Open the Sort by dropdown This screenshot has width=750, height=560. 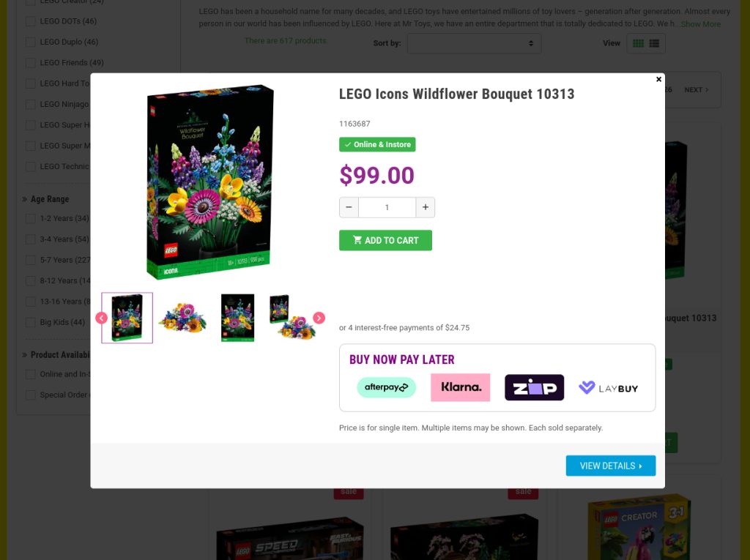[475, 43]
